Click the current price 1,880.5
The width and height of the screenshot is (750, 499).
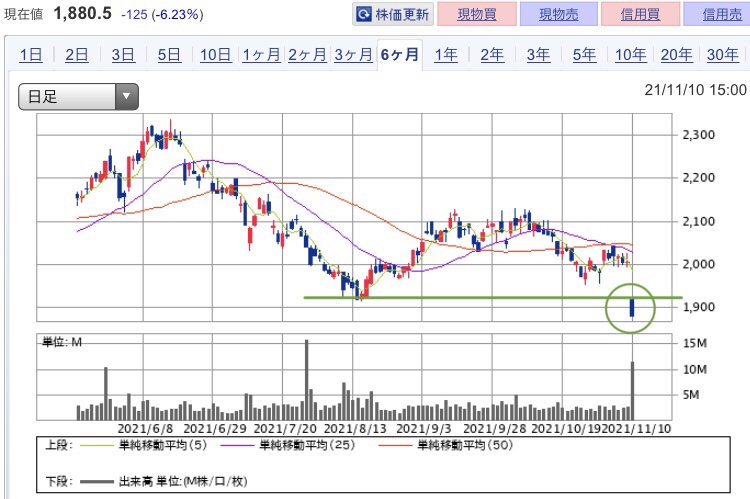pyautogui.click(x=82, y=13)
